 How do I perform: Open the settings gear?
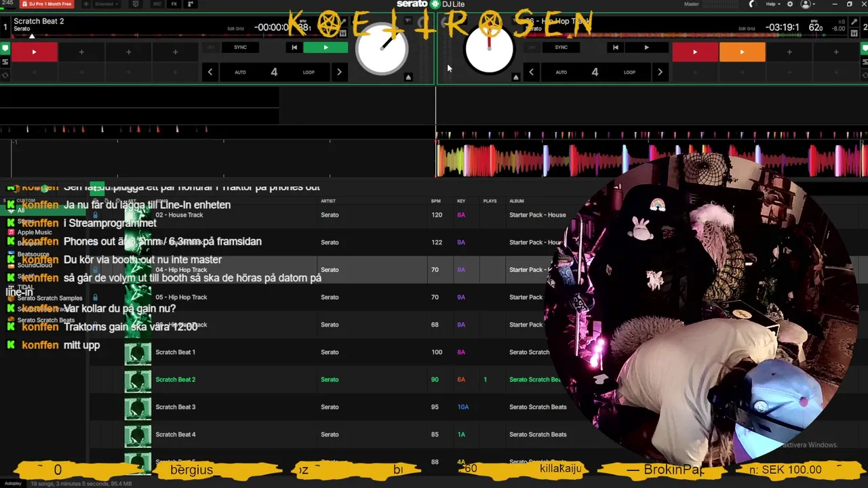[789, 4]
